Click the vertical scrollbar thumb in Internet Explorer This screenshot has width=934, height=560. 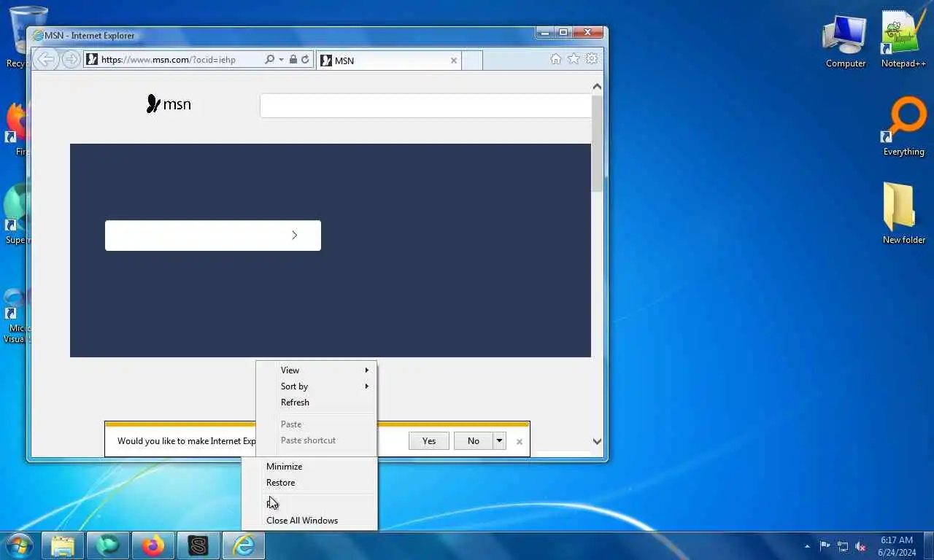597,143
